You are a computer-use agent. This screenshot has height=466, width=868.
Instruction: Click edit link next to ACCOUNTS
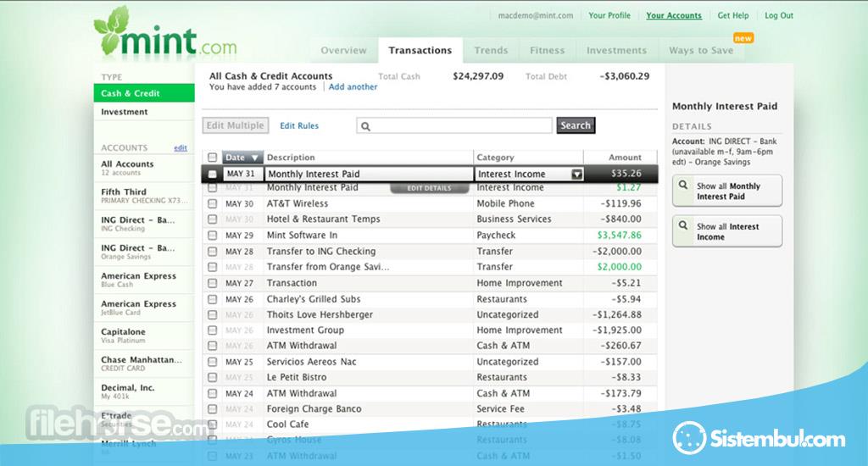coord(181,147)
